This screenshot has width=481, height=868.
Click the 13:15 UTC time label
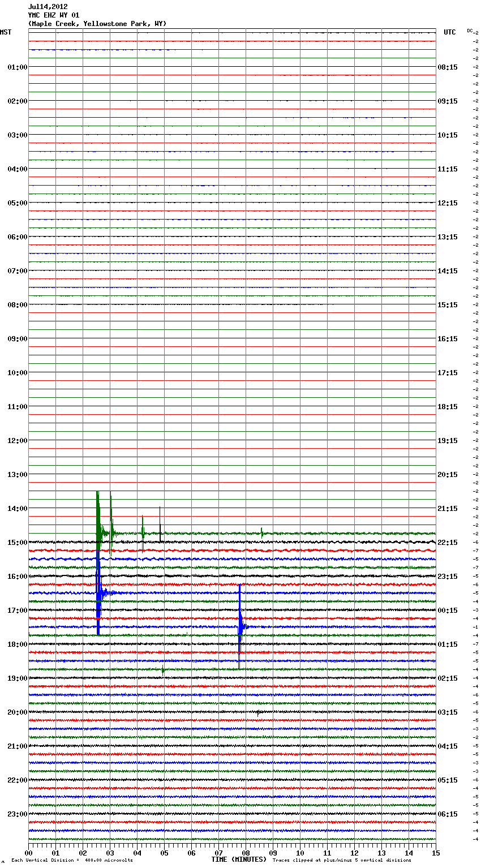tap(448, 237)
